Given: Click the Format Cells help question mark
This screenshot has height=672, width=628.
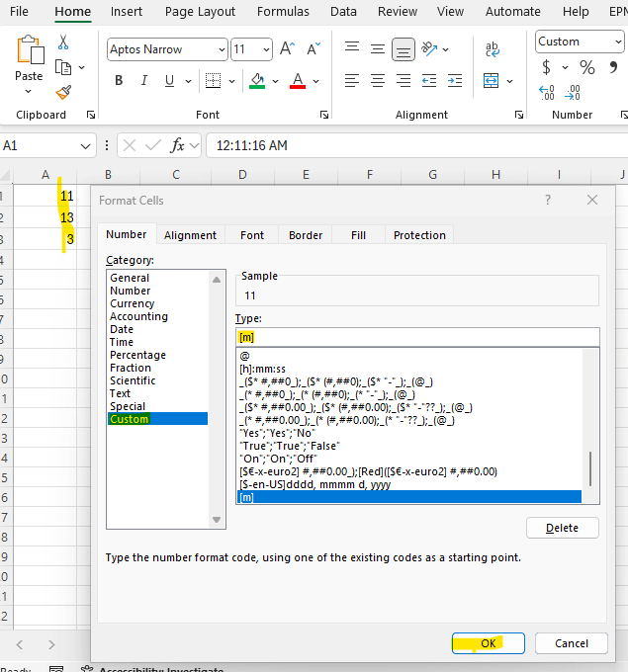Looking at the screenshot, I should [x=548, y=200].
